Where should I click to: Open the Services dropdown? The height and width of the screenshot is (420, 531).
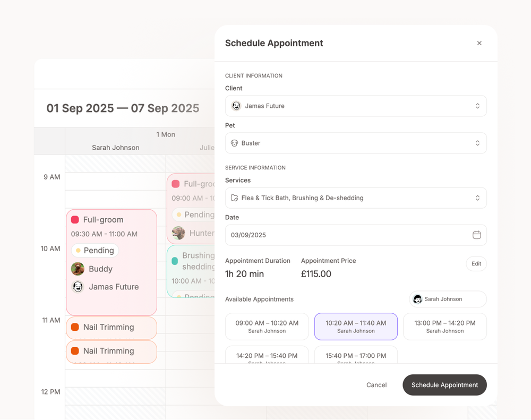356,198
